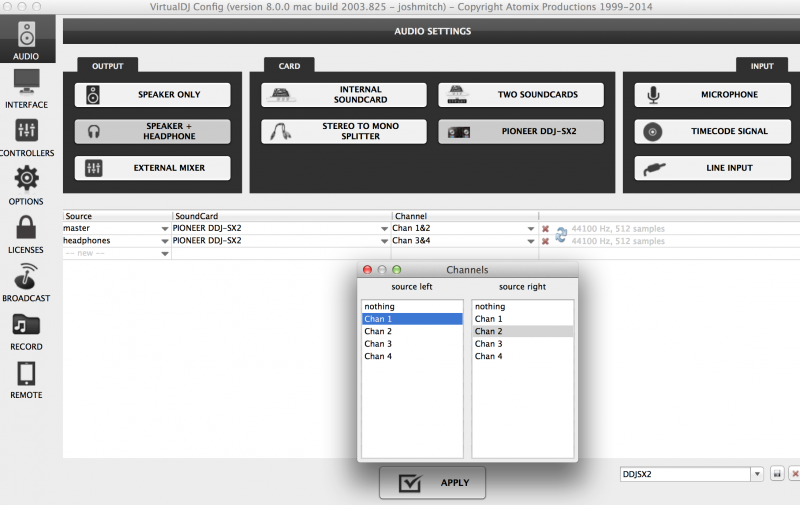Save the DDJSX2 config with disk icon
The image size is (800, 505).
[x=776, y=474]
